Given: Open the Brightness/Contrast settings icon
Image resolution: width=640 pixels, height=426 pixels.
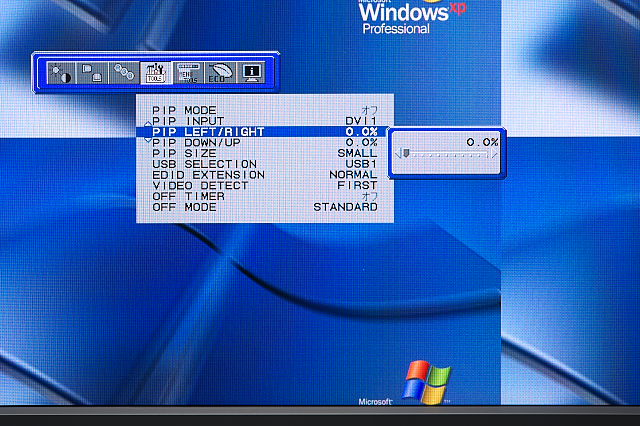Looking at the screenshot, I should [x=61, y=73].
